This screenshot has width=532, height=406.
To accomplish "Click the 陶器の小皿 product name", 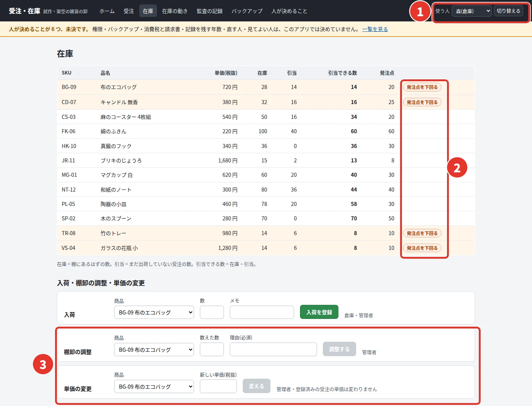I will coord(113,204).
